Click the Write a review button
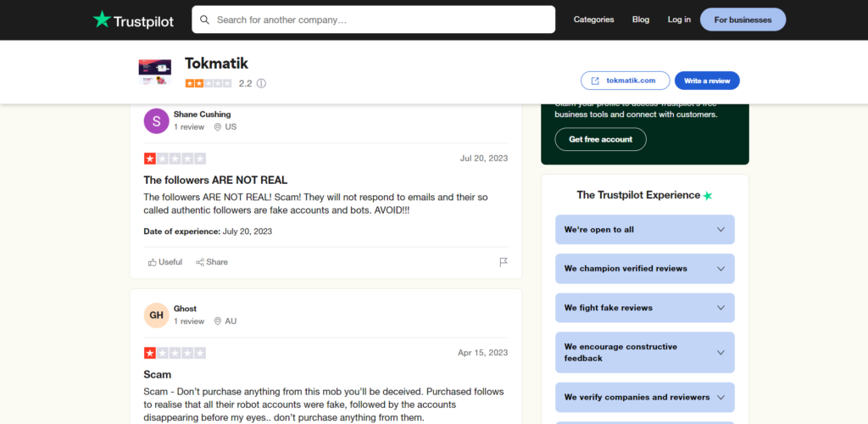 click(707, 81)
